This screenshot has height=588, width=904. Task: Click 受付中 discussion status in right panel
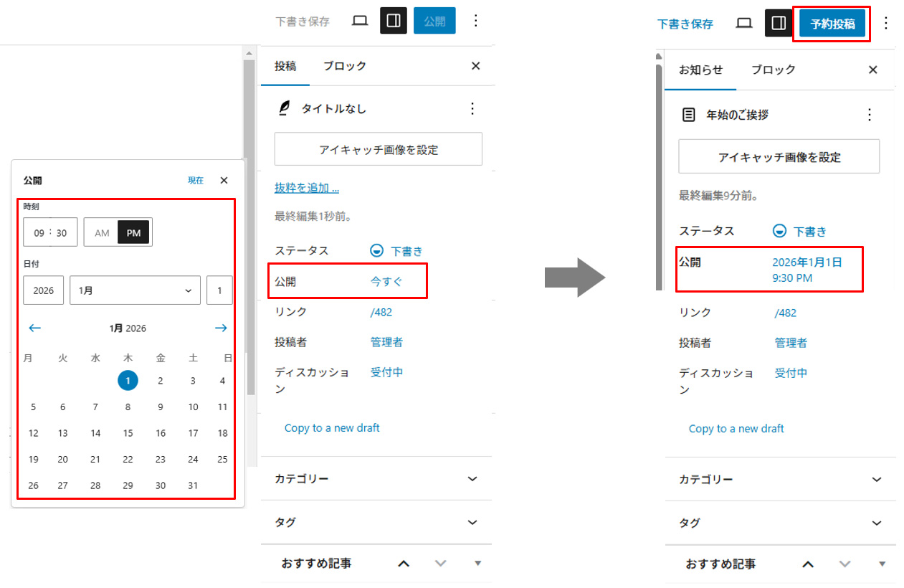click(x=791, y=373)
